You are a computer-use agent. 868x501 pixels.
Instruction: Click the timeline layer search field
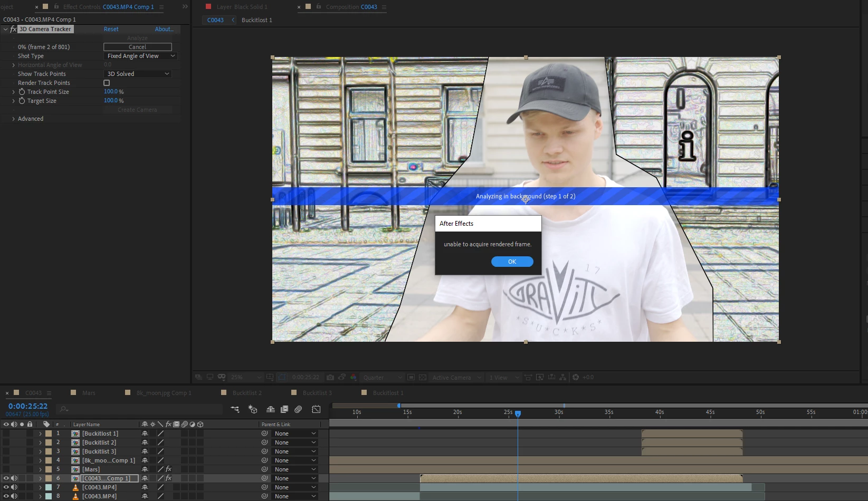140,409
